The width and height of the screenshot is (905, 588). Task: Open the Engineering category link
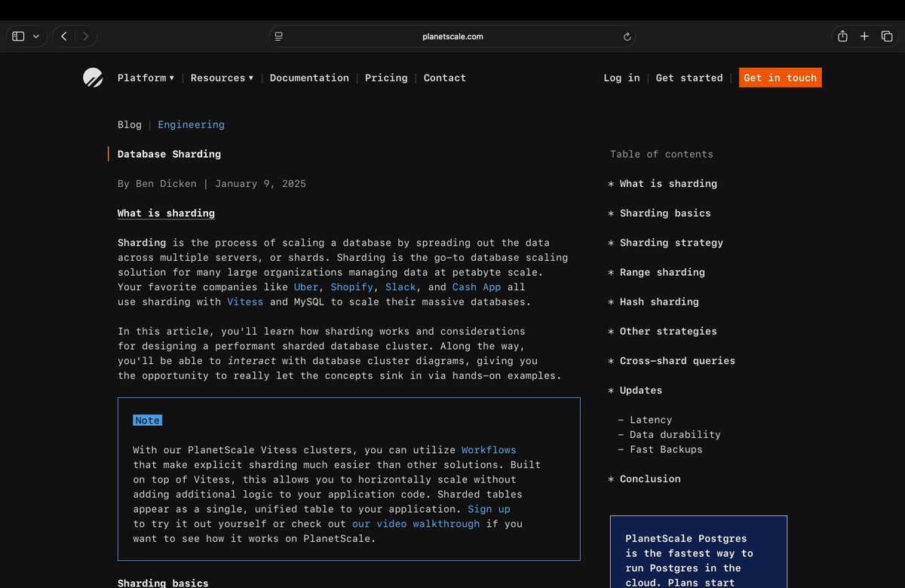click(191, 124)
